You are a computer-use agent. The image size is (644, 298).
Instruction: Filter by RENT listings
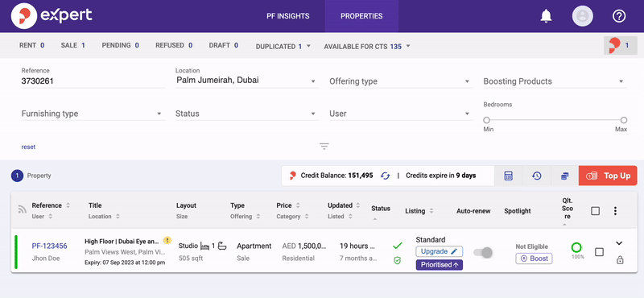click(31, 45)
